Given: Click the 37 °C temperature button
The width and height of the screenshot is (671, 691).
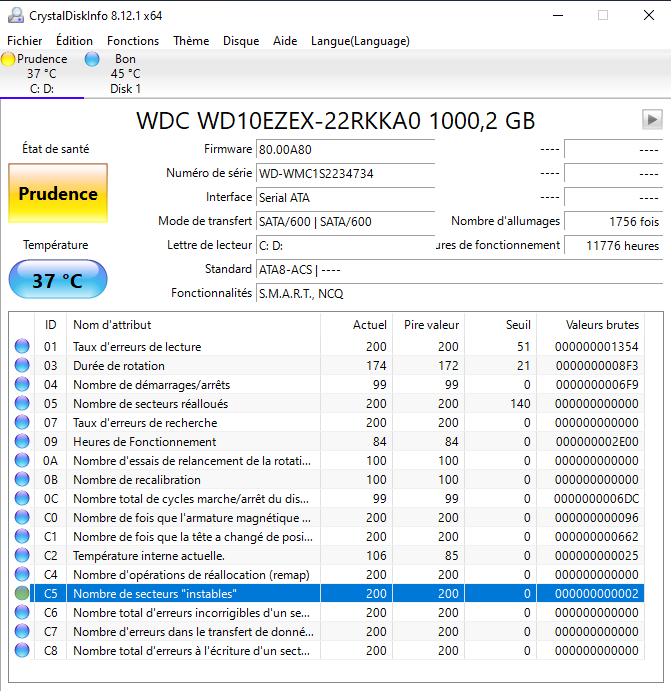Looking at the screenshot, I should coord(58,280).
